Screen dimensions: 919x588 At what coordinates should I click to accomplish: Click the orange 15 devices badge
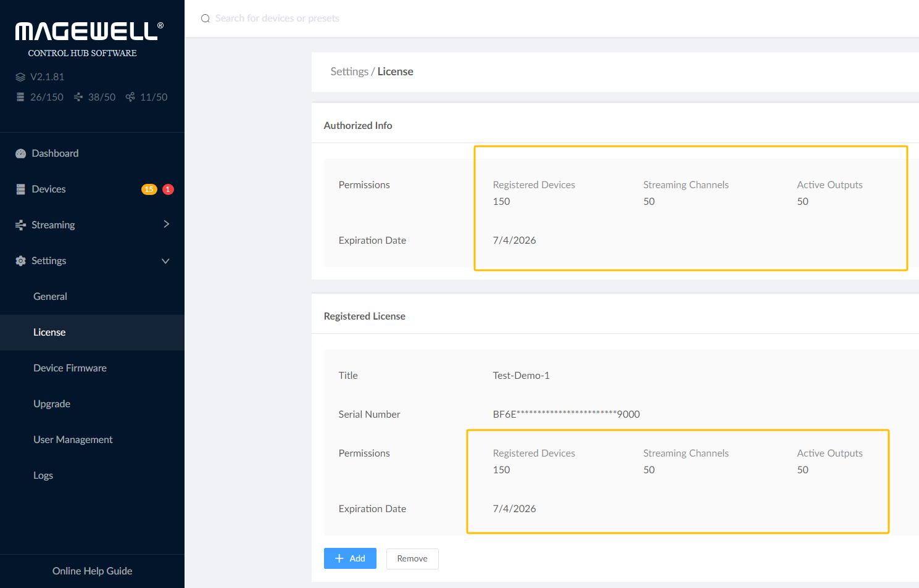149,189
